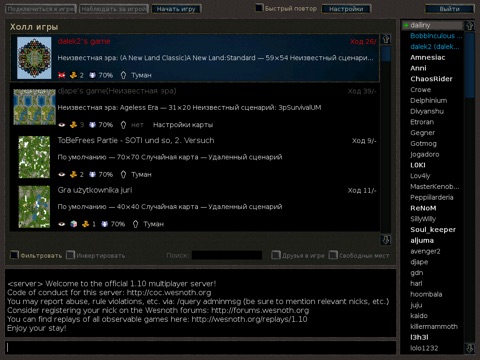This screenshot has width=480, height=360.
Task: Click time-limit icon in dalek2's game
Action: [123, 75]
